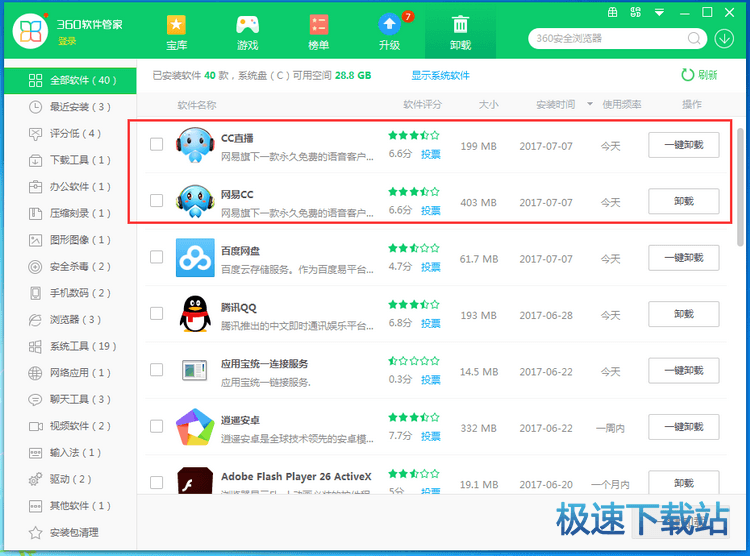Open 安装包清理 package cleanup

(x=70, y=533)
